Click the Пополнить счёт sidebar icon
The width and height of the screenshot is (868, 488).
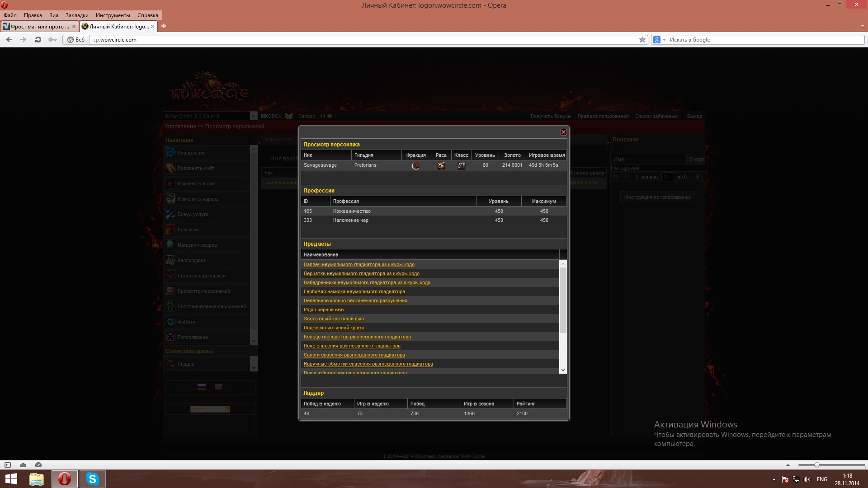coord(170,168)
